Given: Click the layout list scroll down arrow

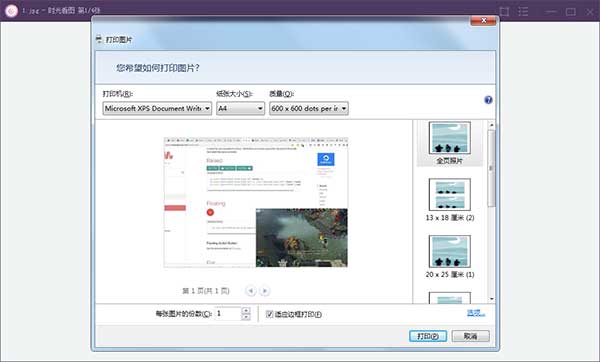Looking at the screenshot, I should pyautogui.click(x=492, y=299).
